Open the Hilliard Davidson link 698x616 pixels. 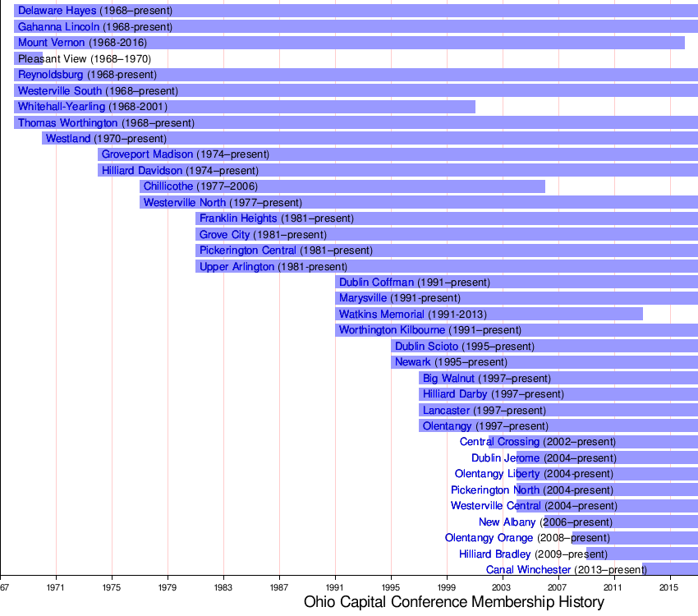click(x=142, y=171)
